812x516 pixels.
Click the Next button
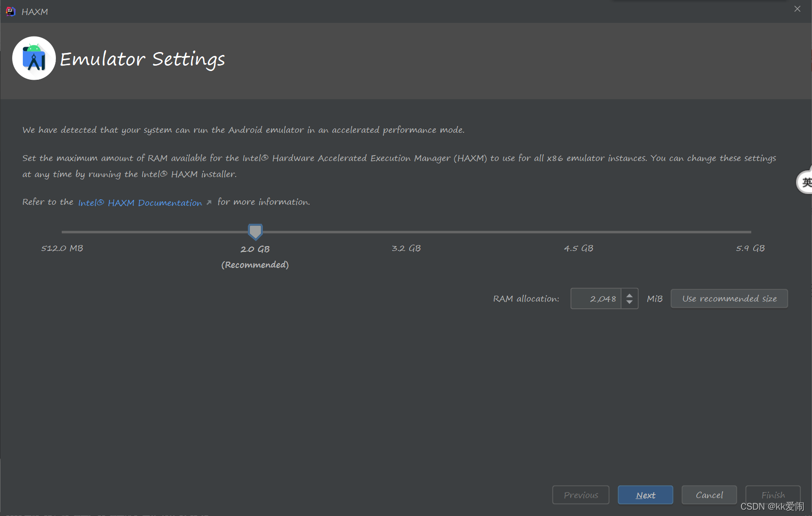click(645, 495)
